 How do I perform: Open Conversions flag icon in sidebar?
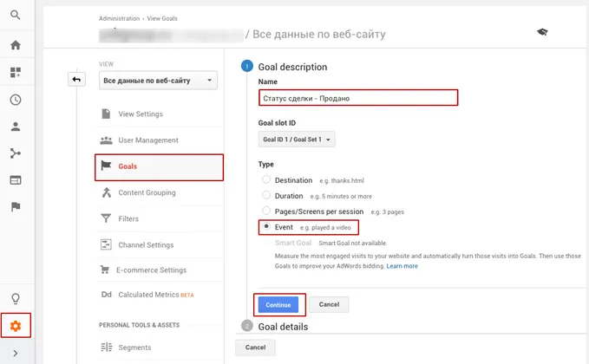[16, 207]
